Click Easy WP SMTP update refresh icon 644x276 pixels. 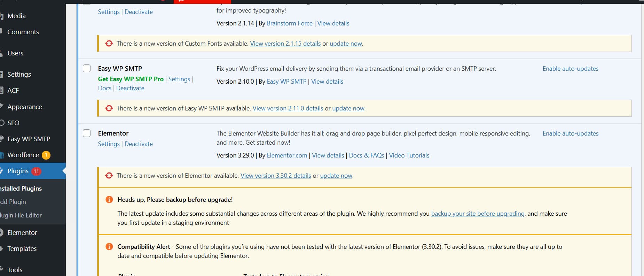point(109,108)
